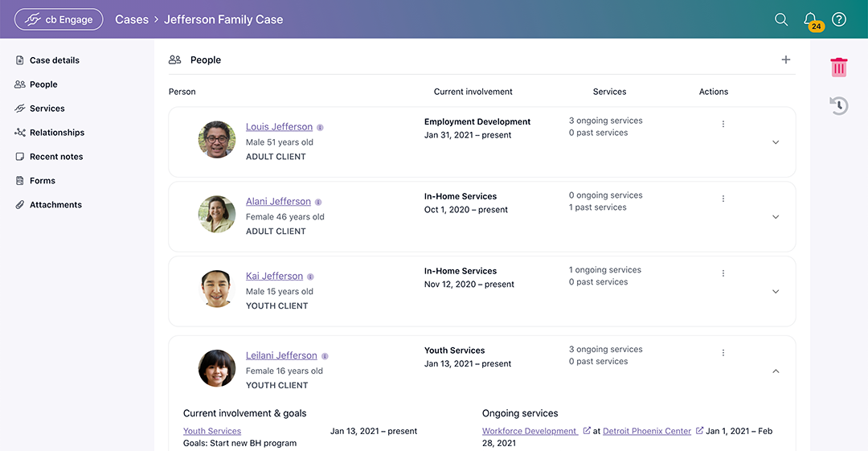Screen dimensions: 868x451
Task: Click the search magnifier icon
Action: tap(781, 19)
